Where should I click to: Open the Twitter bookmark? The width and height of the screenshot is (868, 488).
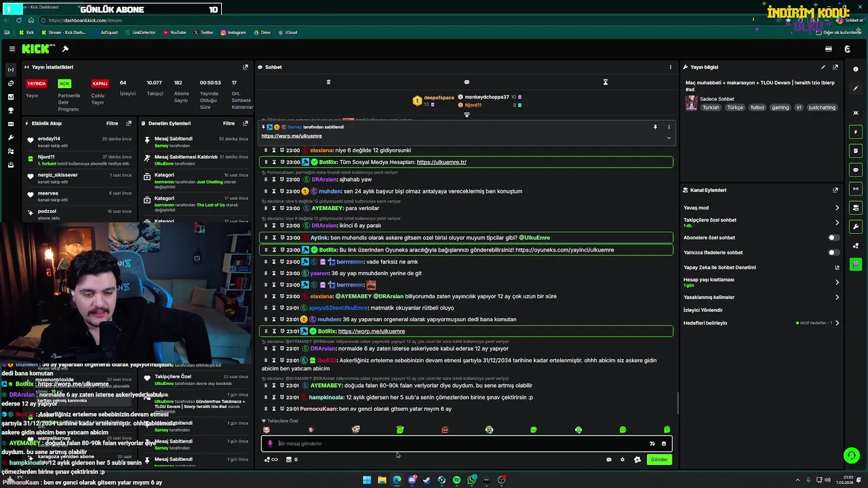(203, 33)
